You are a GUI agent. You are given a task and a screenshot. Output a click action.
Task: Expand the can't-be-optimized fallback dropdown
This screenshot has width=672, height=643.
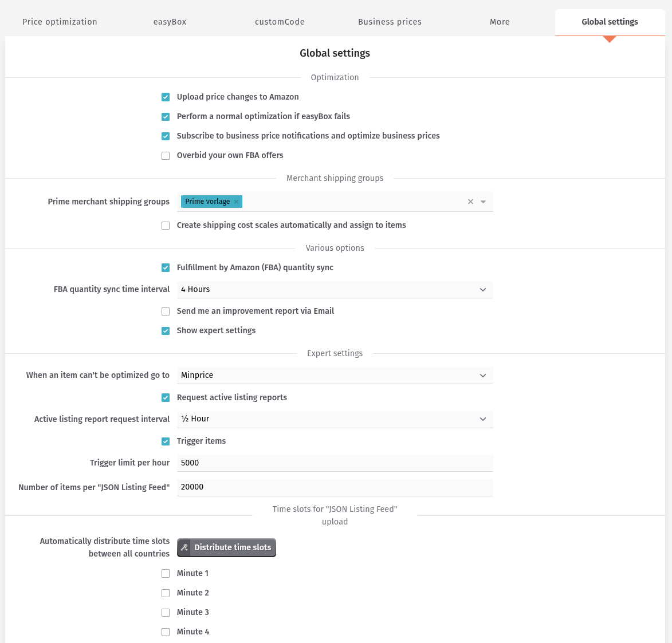[x=335, y=376]
